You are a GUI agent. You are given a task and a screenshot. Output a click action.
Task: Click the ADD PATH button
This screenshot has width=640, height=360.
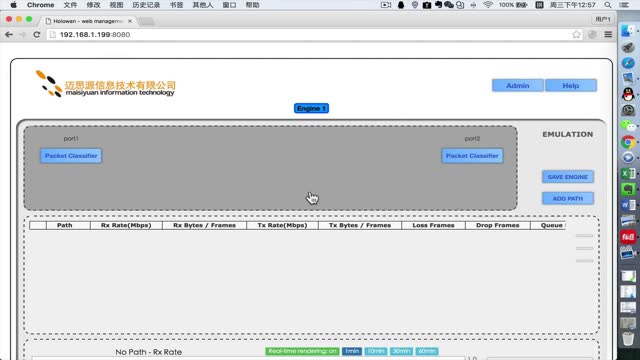[568, 198]
